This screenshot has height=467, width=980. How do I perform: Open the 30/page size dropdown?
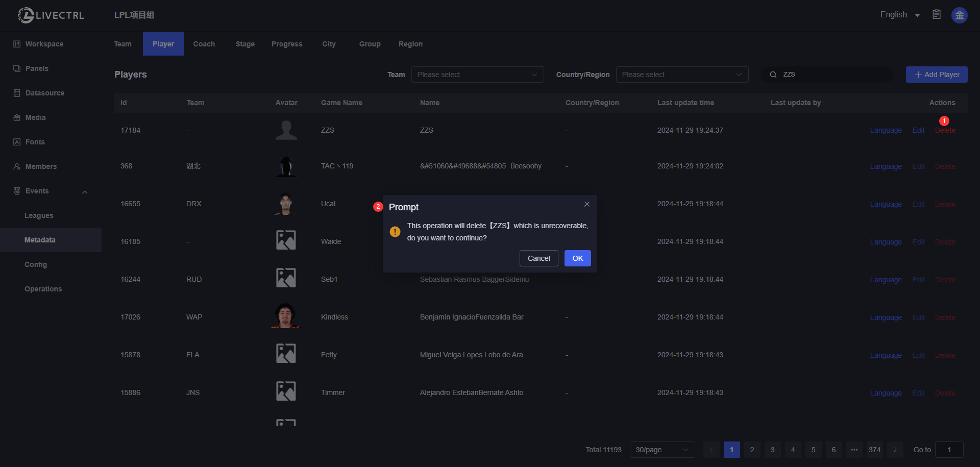662,450
